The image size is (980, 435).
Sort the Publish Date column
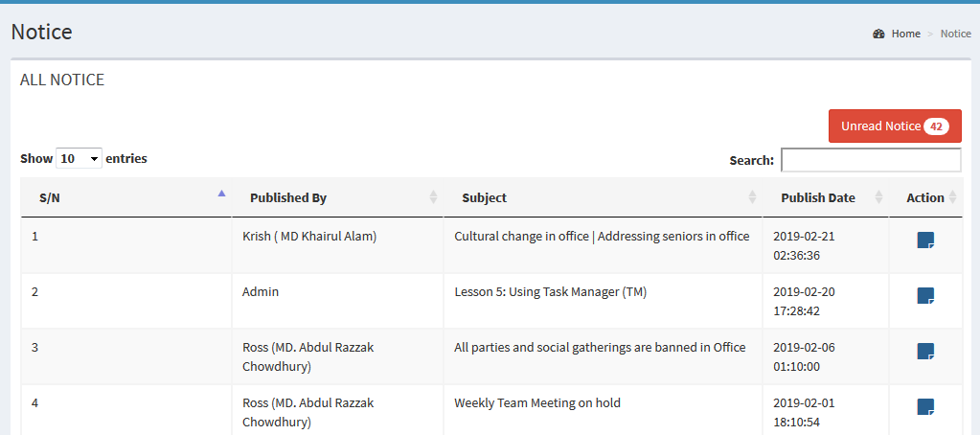pos(878,197)
